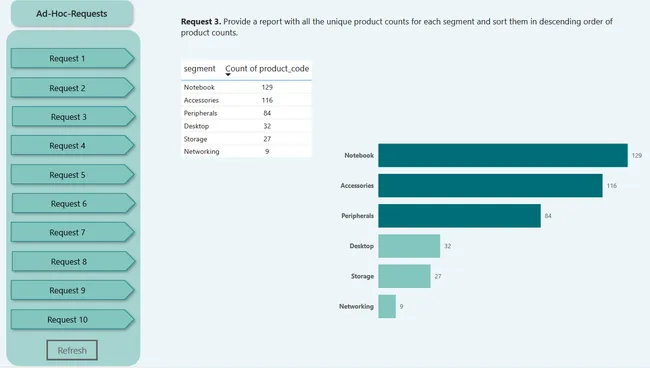Click table value 129
Screen dimensions: 650x368
pyautogui.click(x=267, y=87)
